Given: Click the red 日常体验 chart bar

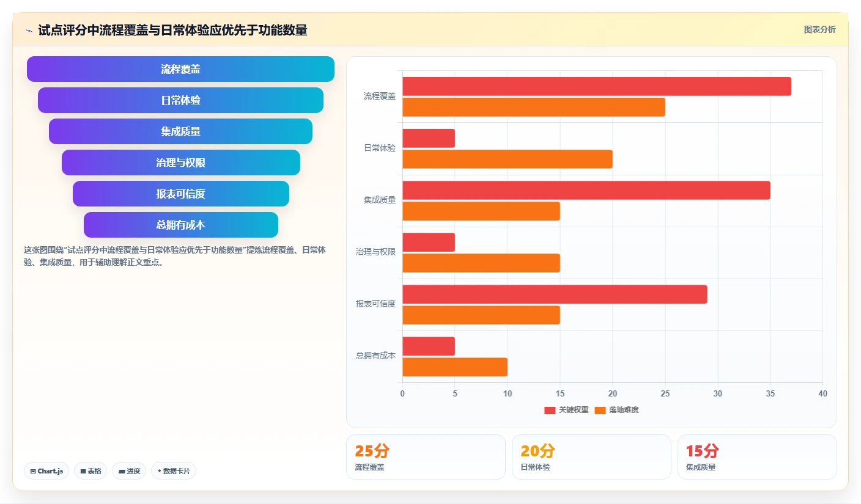Looking at the screenshot, I should (x=429, y=138).
